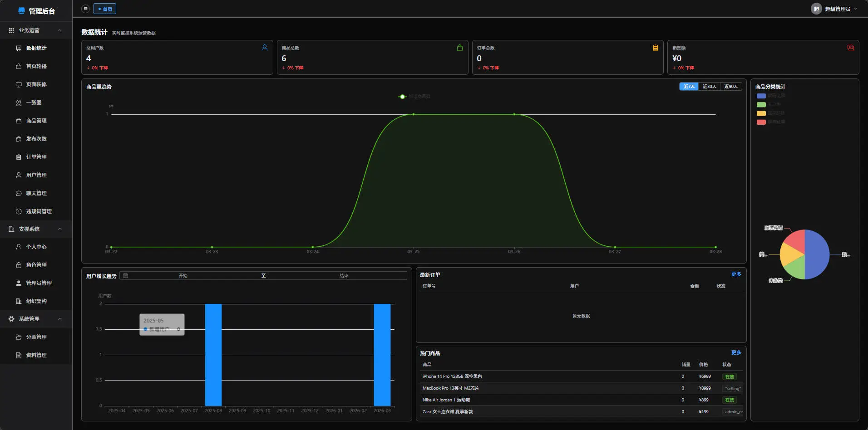The width and height of the screenshot is (868, 430).
Task: Open 聊天管理 in the sidebar
Action: click(36, 193)
